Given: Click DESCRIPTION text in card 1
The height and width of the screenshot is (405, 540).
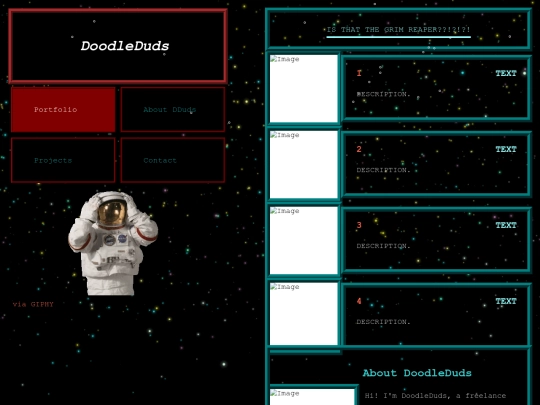Looking at the screenshot, I should coord(383,94).
